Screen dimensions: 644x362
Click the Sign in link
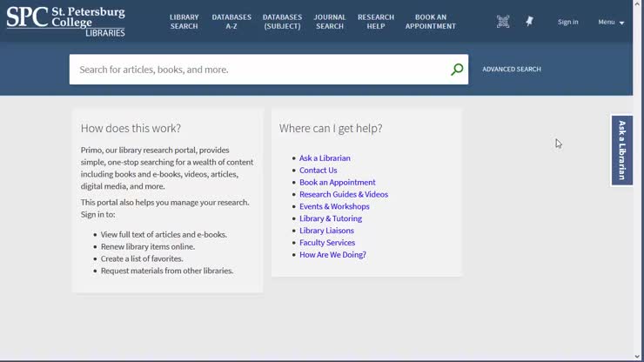(567, 22)
